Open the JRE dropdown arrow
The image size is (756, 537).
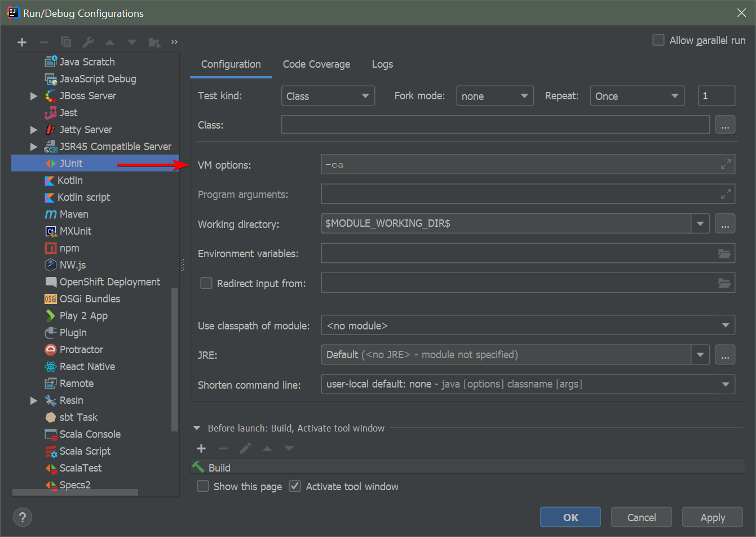[700, 355]
